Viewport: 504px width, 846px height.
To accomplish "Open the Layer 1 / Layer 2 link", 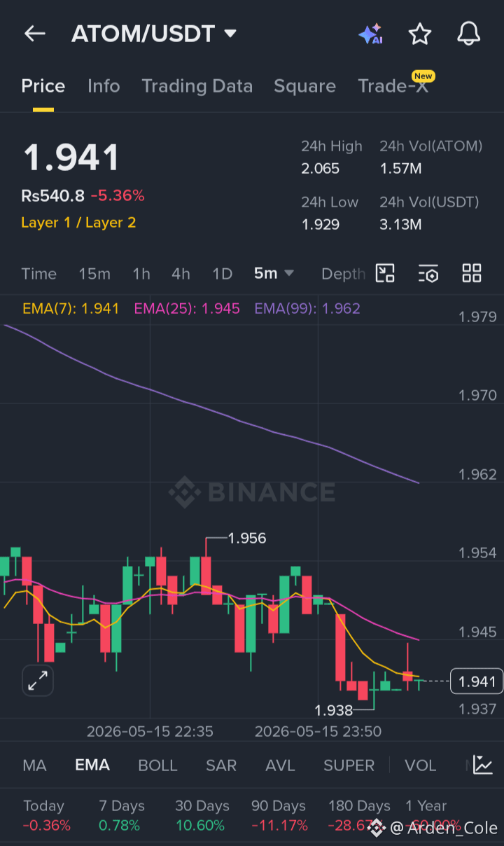I will click(78, 223).
